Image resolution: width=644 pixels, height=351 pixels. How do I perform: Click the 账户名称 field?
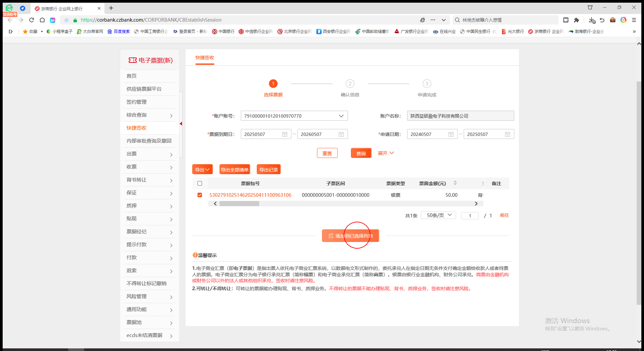coord(460,116)
